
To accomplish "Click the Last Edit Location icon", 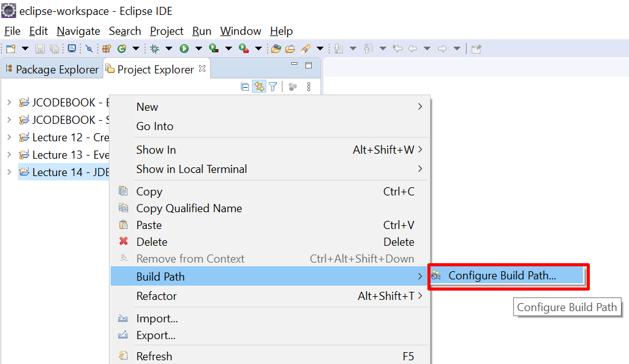I will [x=398, y=49].
